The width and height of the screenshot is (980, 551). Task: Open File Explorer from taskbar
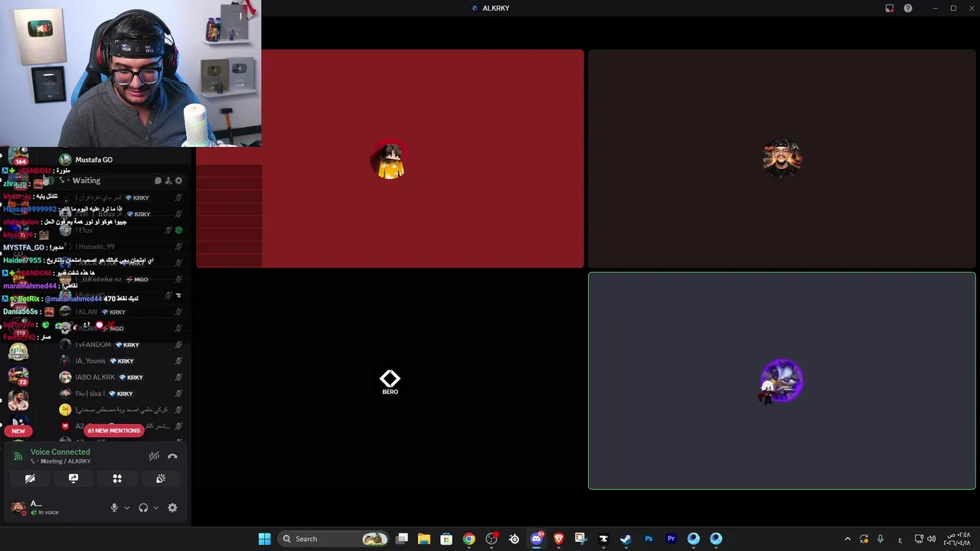(x=424, y=539)
